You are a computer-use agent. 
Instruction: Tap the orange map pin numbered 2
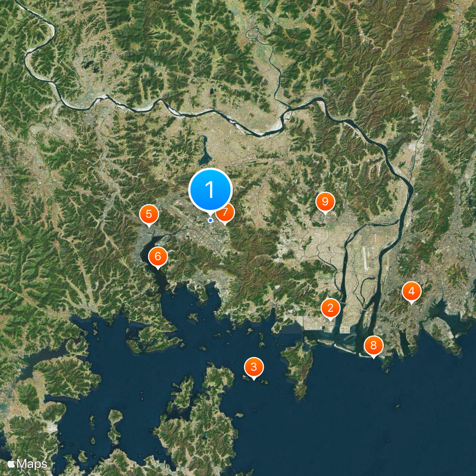(331, 308)
